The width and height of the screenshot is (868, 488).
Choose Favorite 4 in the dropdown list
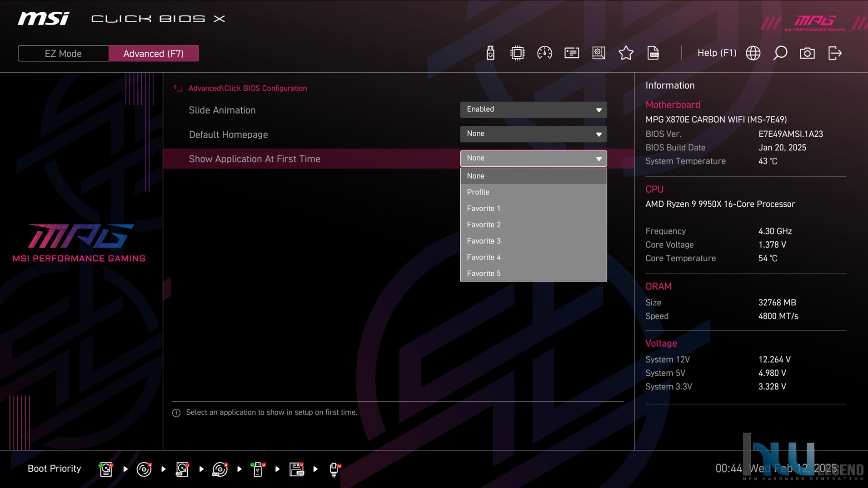click(533, 258)
